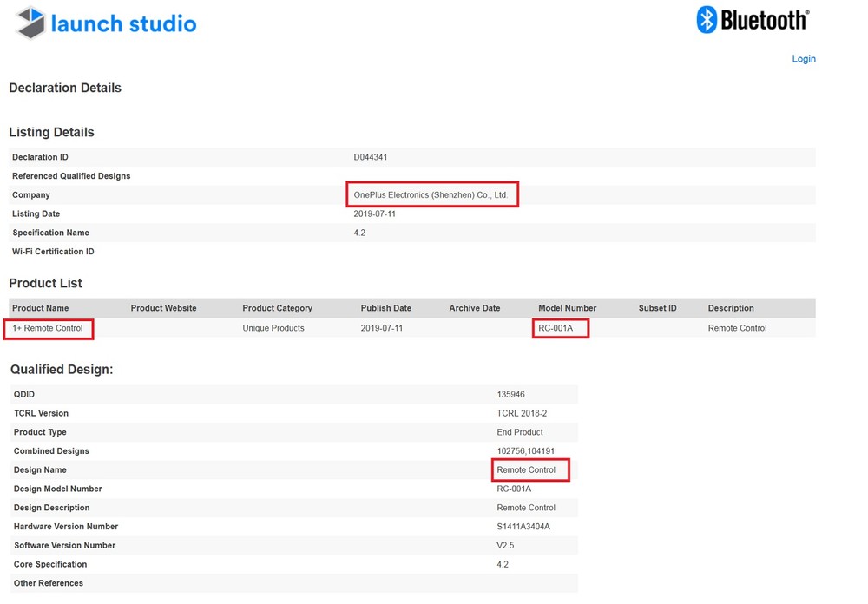Click the Bluetooth logo
Viewport: 868px width, 604px height.
[x=753, y=20]
